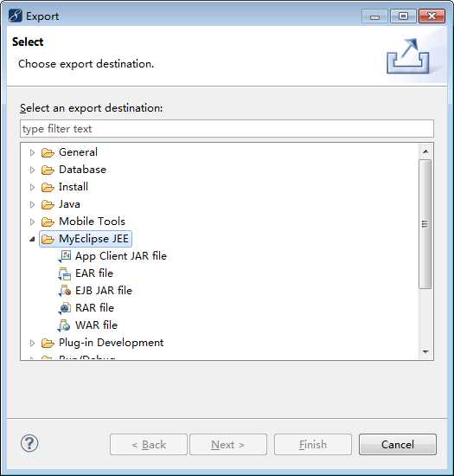Screen dimensions: 454x476
Task: Choose WAR file export option
Action: point(97,325)
